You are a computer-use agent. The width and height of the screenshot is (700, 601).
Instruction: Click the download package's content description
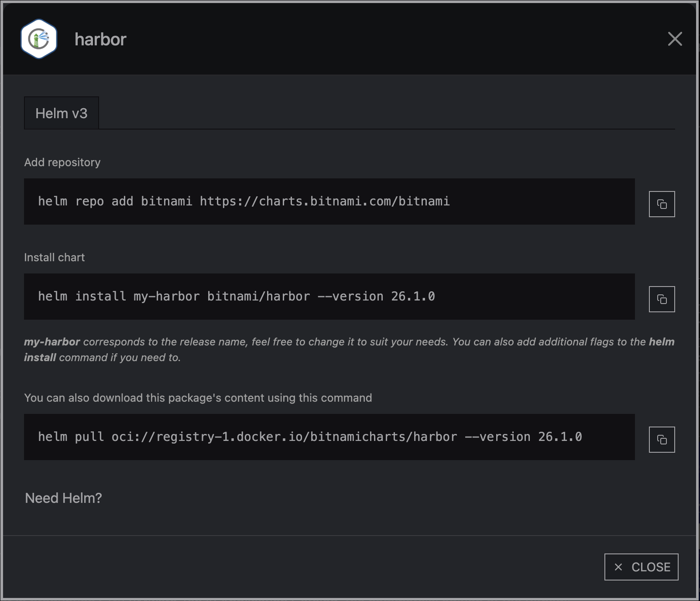coord(198,398)
